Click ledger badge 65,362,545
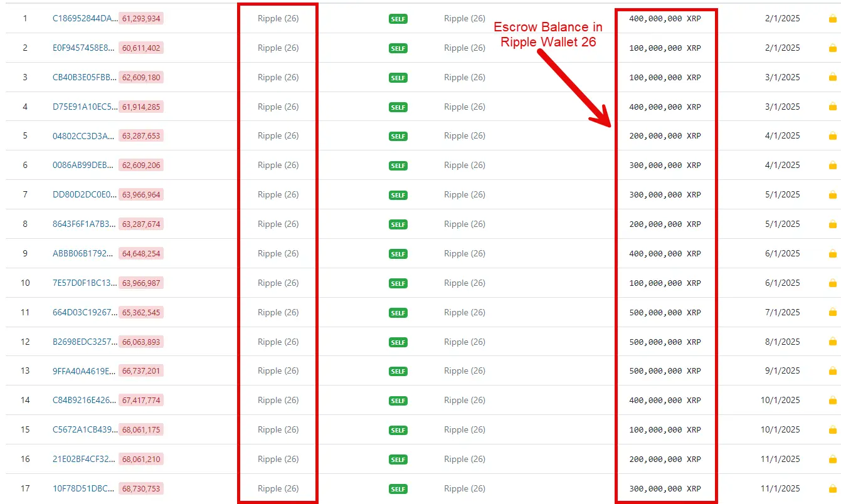 pos(141,313)
